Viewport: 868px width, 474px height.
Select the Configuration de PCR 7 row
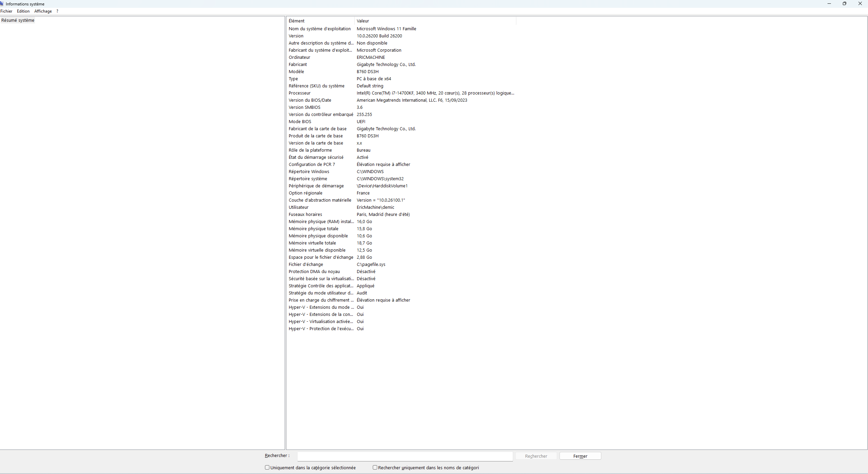click(401, 165)
